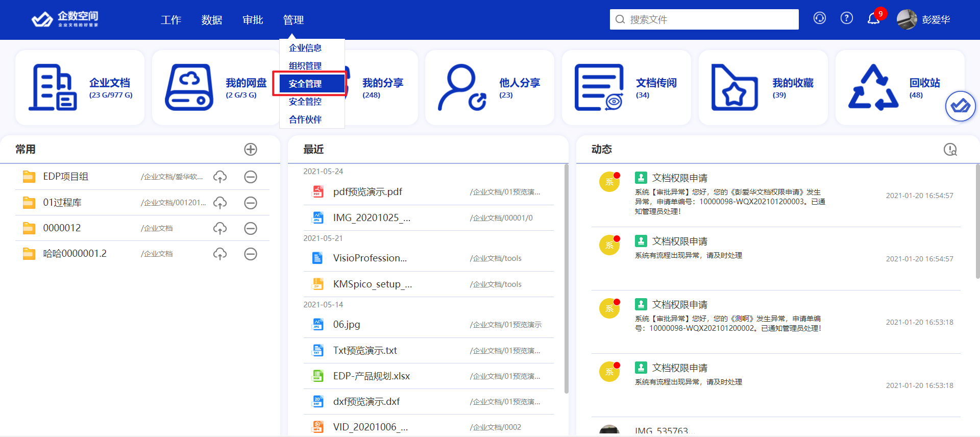Open the 0000012 folder
Viewport: 980px width, 437px height.
coord(62,228)
